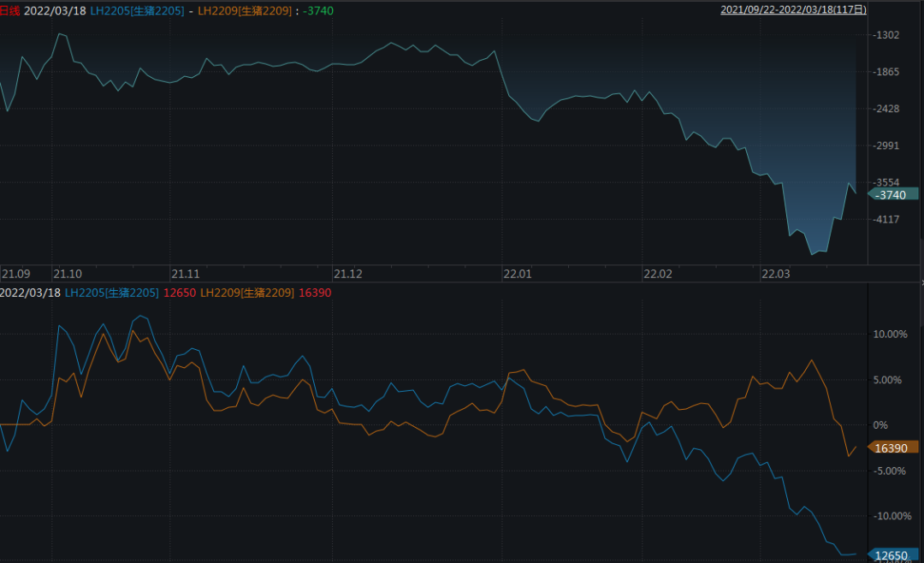Click the red 16390 value in the lower legend

pos(315,293)
